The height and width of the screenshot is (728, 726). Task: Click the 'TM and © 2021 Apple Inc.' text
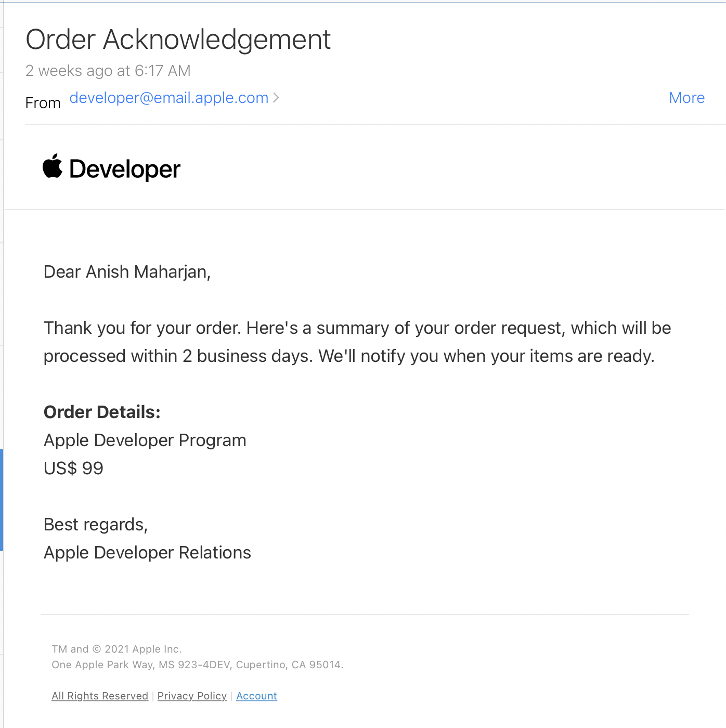coord(116,649)
